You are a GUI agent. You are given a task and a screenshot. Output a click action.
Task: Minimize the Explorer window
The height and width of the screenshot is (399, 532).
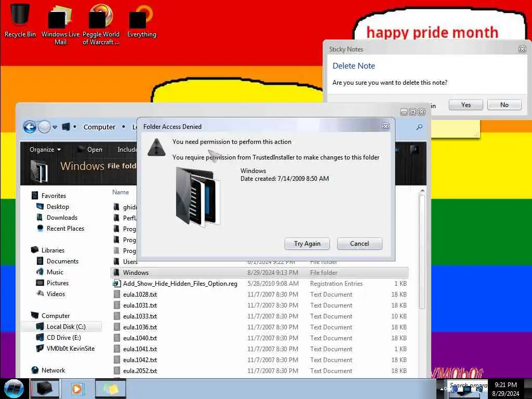[x=404, y=112]
